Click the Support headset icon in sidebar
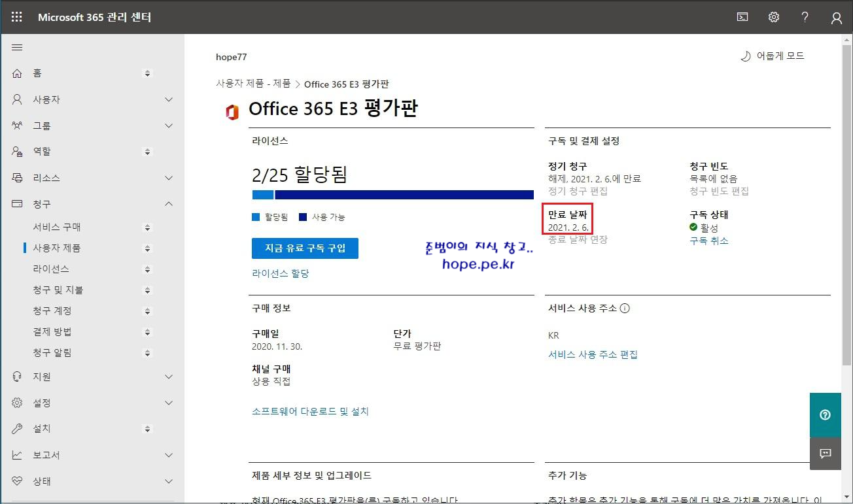The image size is (853, 504). pos(17,377)
